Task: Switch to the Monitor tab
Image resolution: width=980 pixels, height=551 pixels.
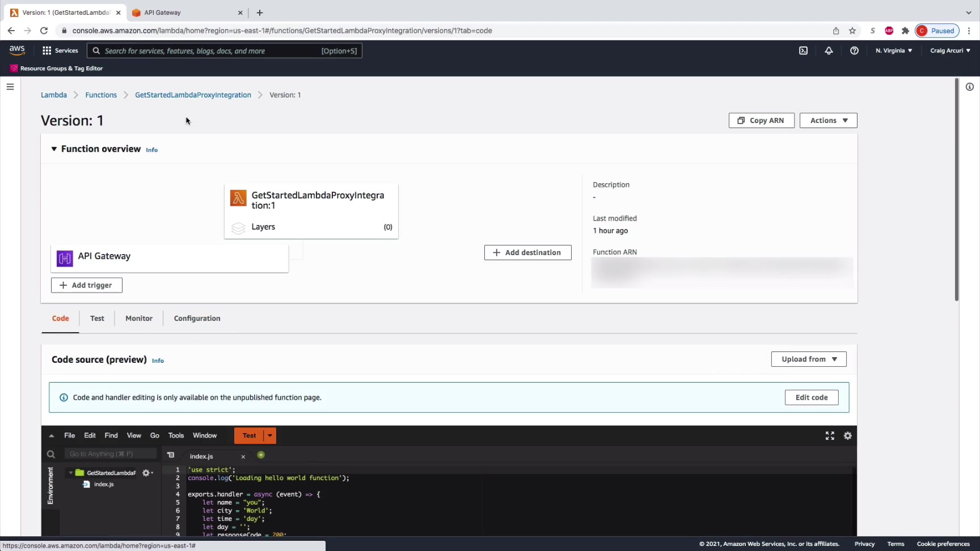Action: point(139,319)
